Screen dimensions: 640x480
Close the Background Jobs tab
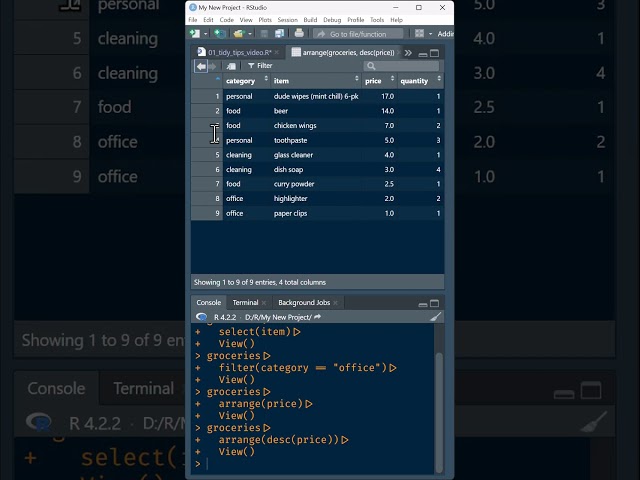(x=336, y=303)
